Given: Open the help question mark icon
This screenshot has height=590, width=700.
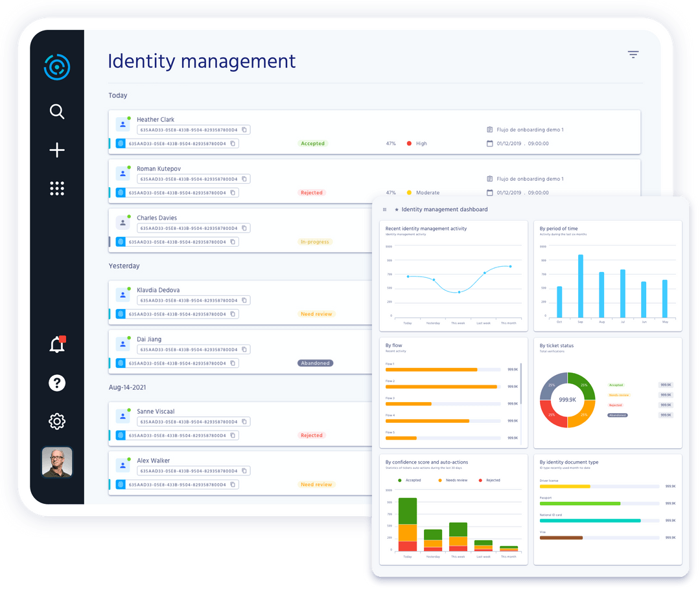Looking at the screenshot, I should [x=57, y=383].
